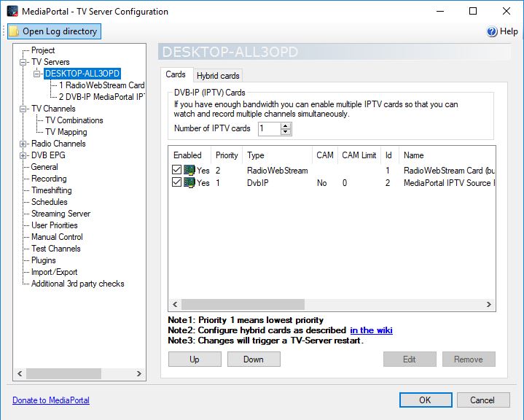Open Recording settings
Image resolution: width=524 pixels, height=420 pixels.
tap(49, 179)
